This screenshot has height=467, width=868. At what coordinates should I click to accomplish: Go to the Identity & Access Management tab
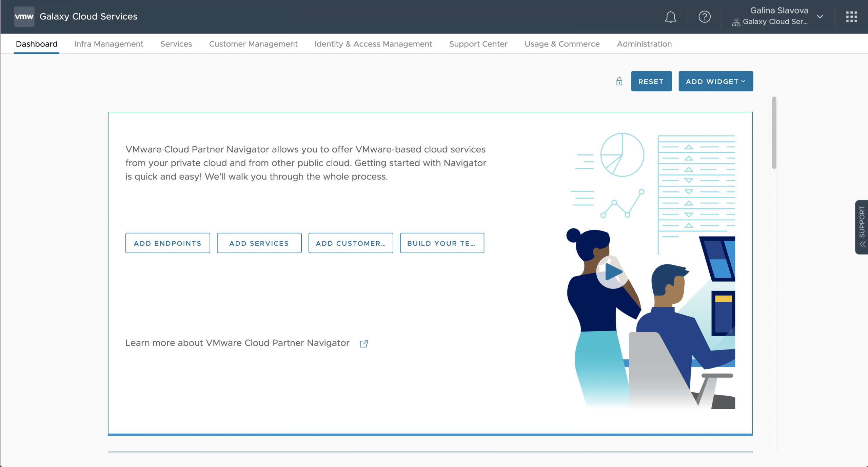tap(373, 44)
